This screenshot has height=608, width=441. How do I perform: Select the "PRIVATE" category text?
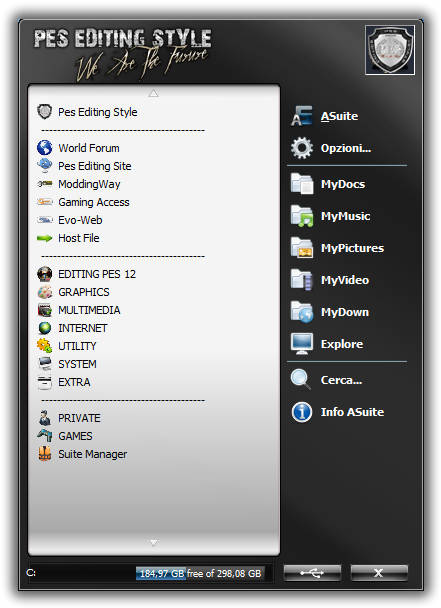click(x=79, y=418)
